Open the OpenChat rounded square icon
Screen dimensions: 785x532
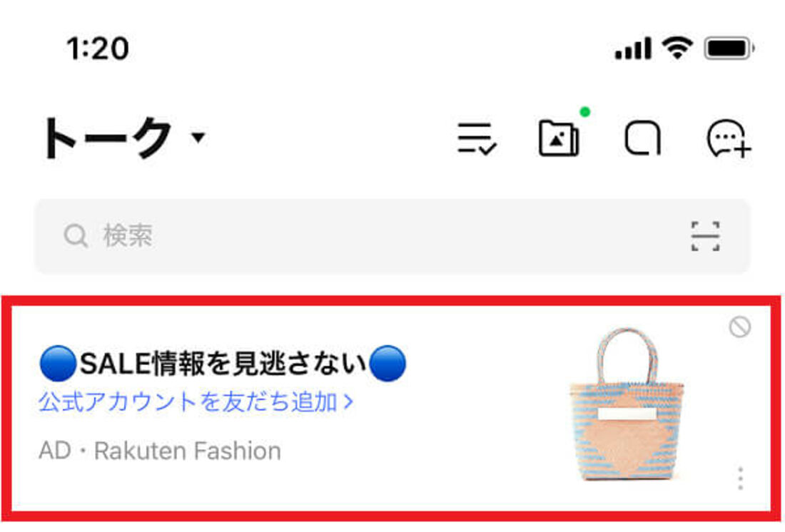pos(643,138)
